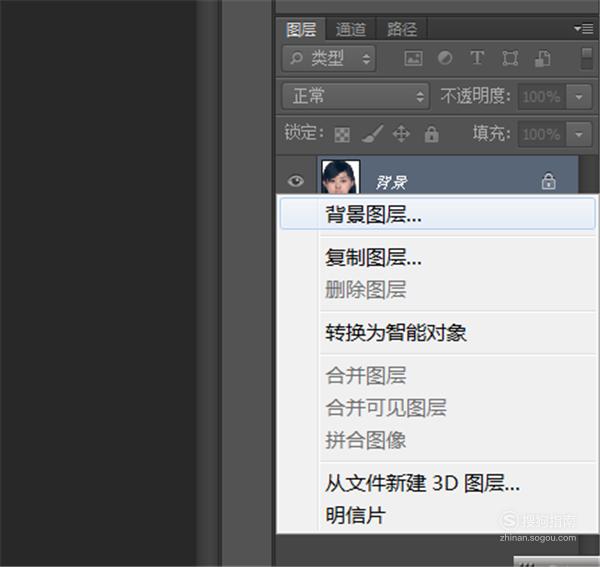The width and height of the screenshot is (600, 567).
Task: Lock position move-arrows icon
Action: pos(401,134)
